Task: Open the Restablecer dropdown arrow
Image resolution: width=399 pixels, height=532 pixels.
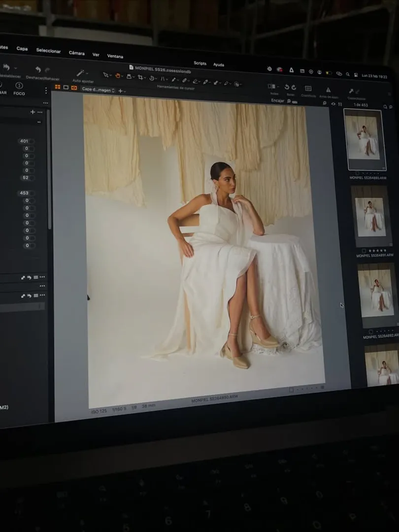Action: point(15,68)
